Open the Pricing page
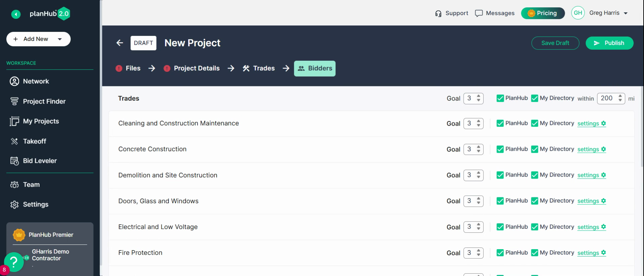Viewport: 644px width, 276px height. point(543,13)
